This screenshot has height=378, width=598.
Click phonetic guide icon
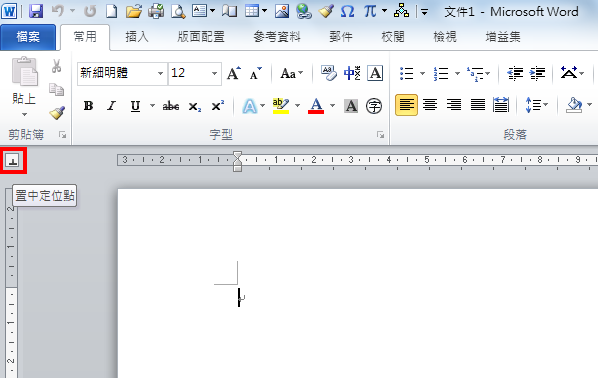(x=352, y=73)
